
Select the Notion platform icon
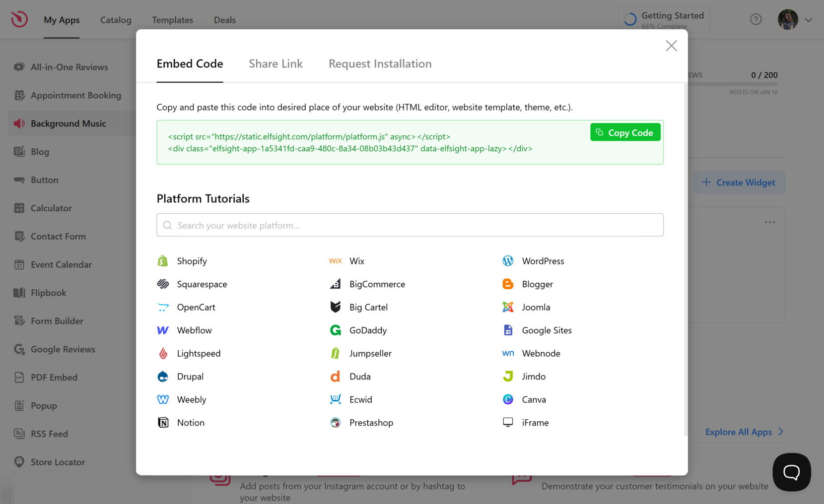coord(163,423)
